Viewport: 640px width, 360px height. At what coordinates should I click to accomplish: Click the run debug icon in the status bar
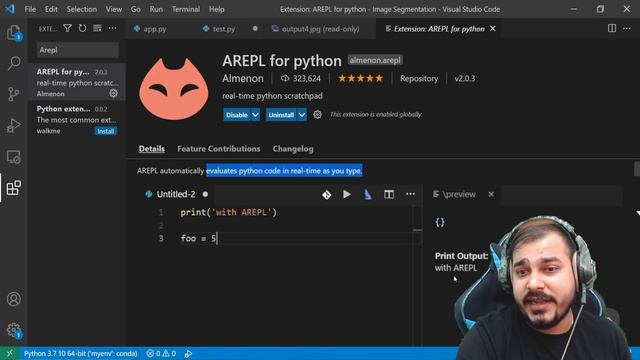pyautogui.click(x=189, y=353)
